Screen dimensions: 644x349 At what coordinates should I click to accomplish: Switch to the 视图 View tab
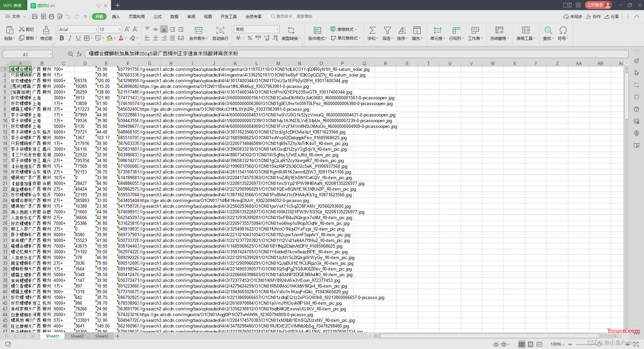click(208, 16)
